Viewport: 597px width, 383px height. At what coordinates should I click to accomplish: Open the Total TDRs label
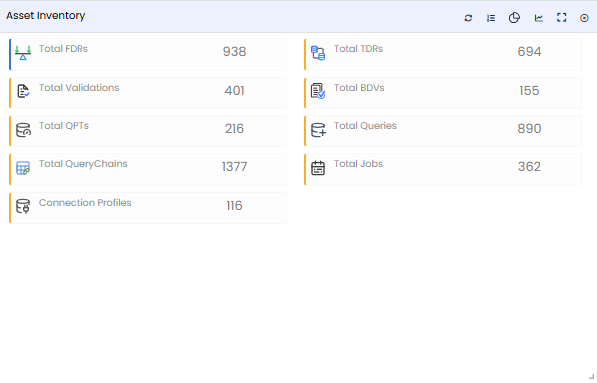[x=358, y=49]
